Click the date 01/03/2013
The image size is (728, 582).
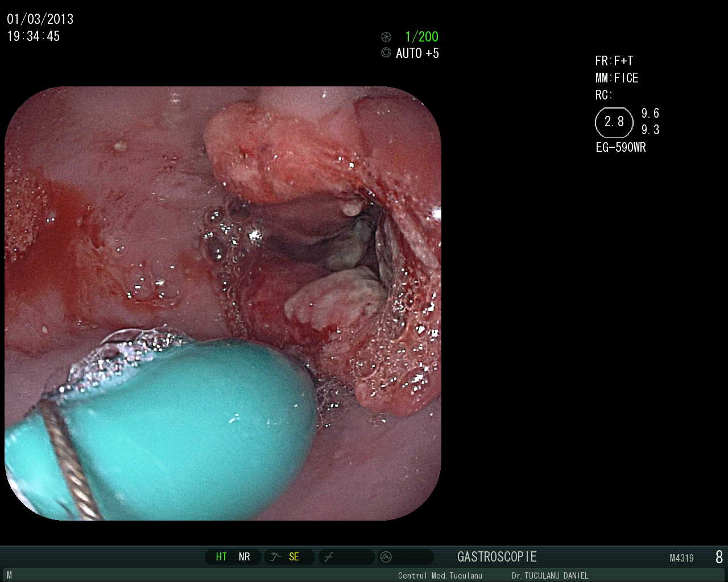[x=40, y=19]
